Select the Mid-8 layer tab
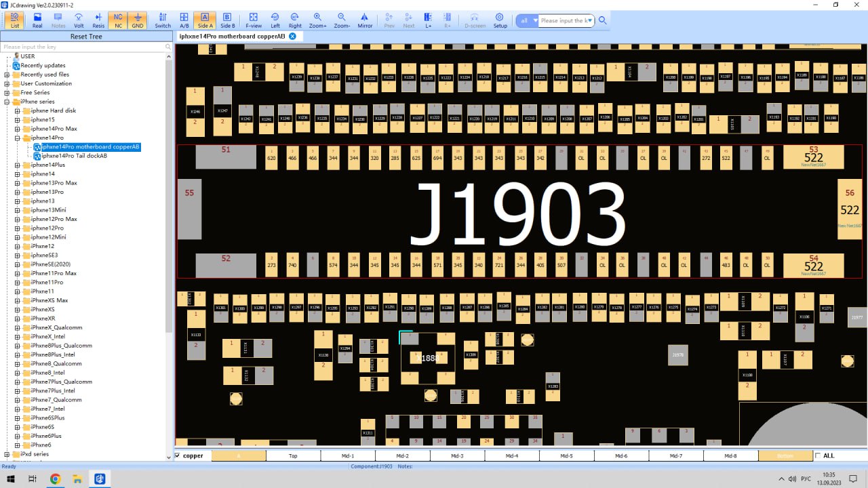This screenshot has height=488, width=868. click(730, 456)
